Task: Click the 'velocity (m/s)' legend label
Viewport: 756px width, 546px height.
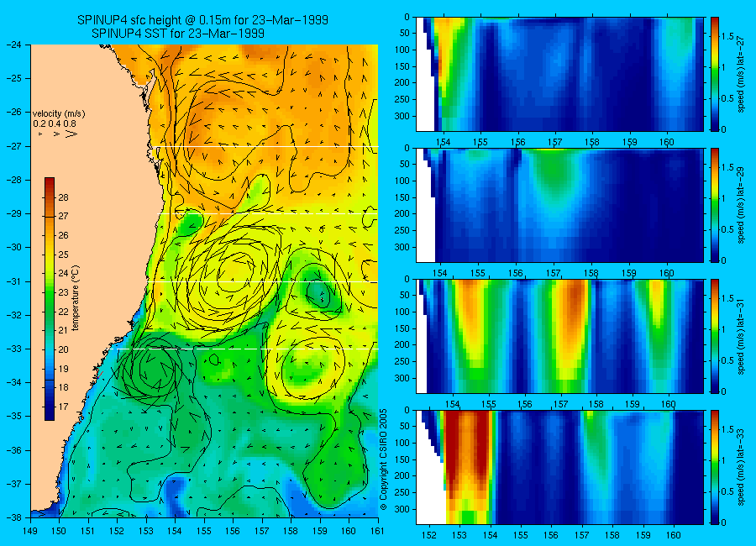Action: point(59,114)
